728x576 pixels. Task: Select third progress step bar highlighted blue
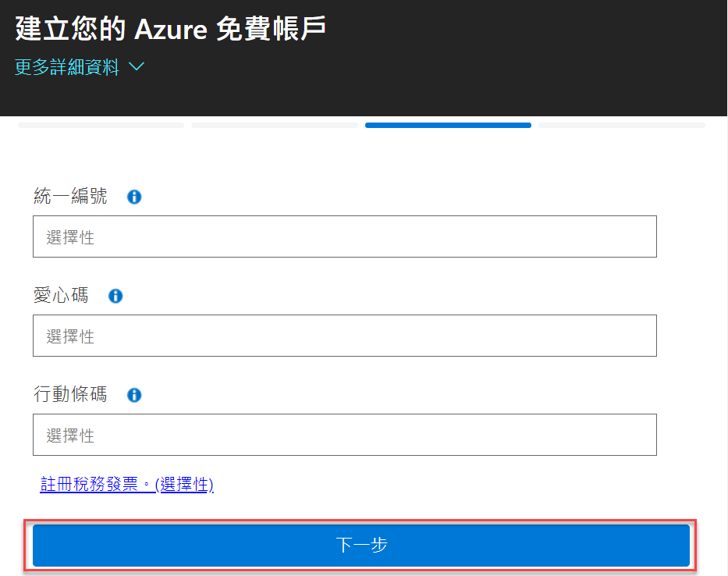(x=448, y=126)
